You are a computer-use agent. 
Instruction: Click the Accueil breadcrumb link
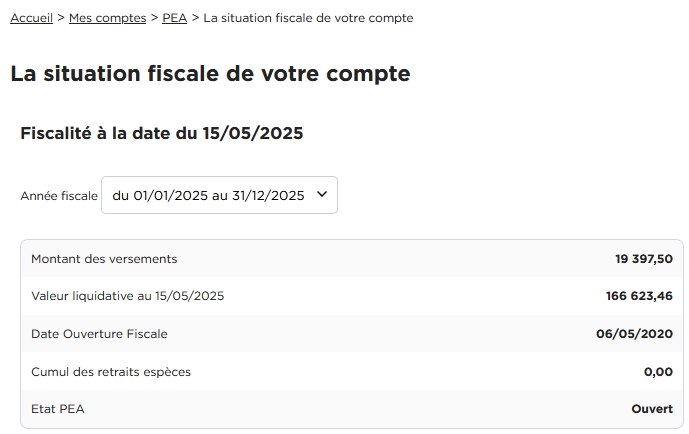coord(31,18)
